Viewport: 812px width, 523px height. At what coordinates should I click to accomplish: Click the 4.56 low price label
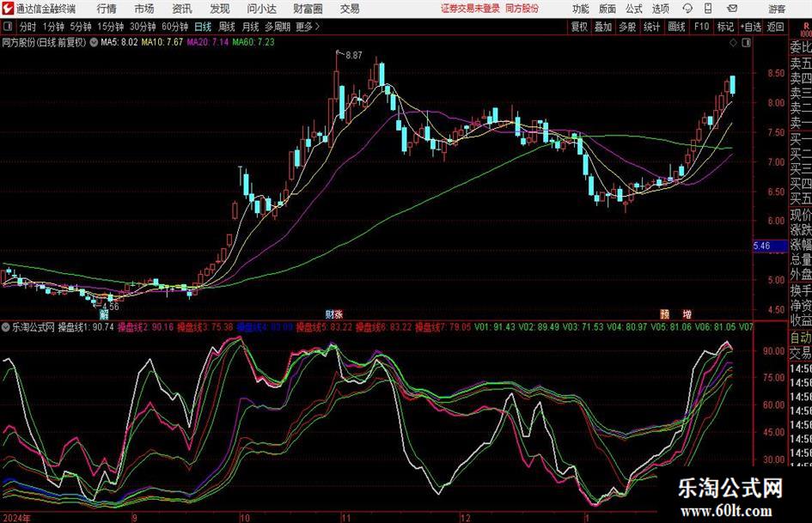110,307
